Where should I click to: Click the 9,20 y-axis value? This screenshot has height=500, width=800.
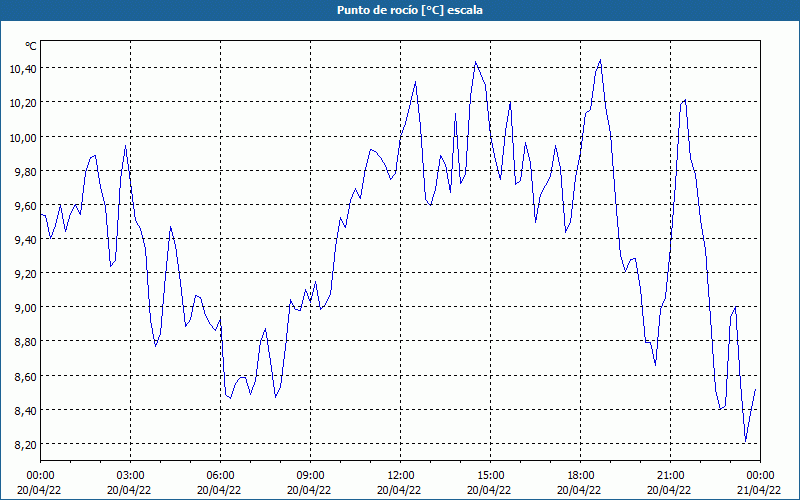[24, 274]
